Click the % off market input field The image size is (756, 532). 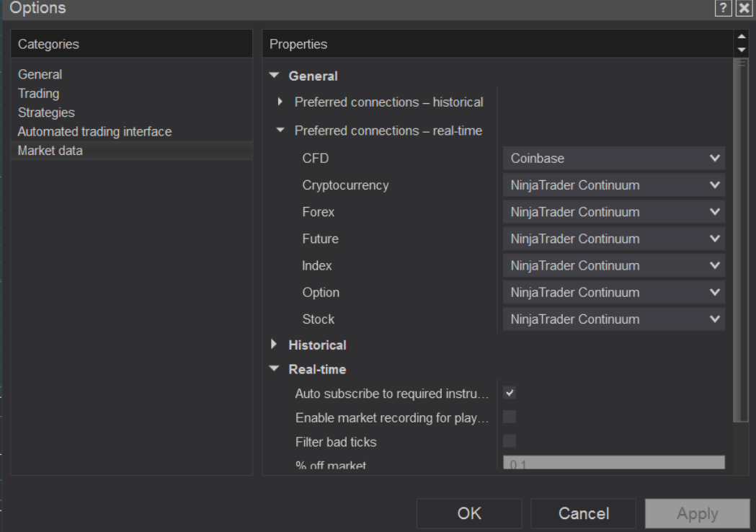[x=613, y=464]
